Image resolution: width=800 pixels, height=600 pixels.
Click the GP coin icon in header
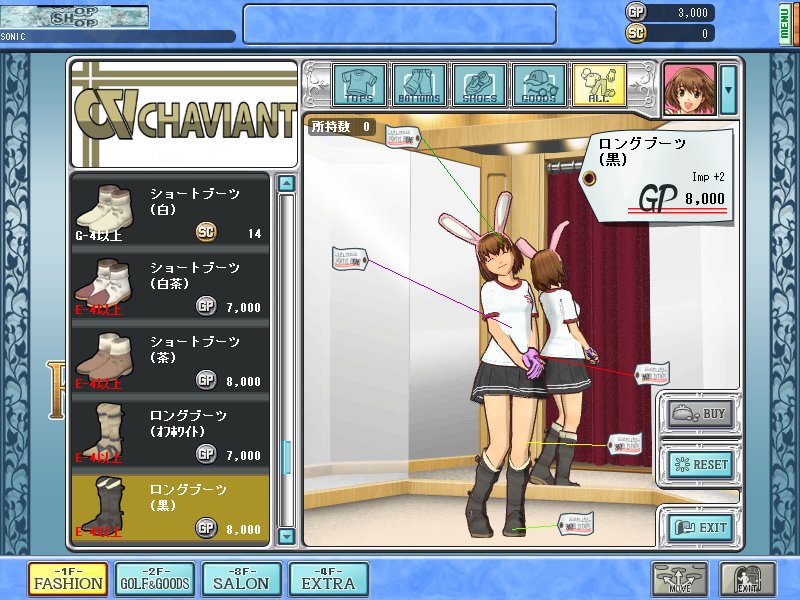(636, 12)
